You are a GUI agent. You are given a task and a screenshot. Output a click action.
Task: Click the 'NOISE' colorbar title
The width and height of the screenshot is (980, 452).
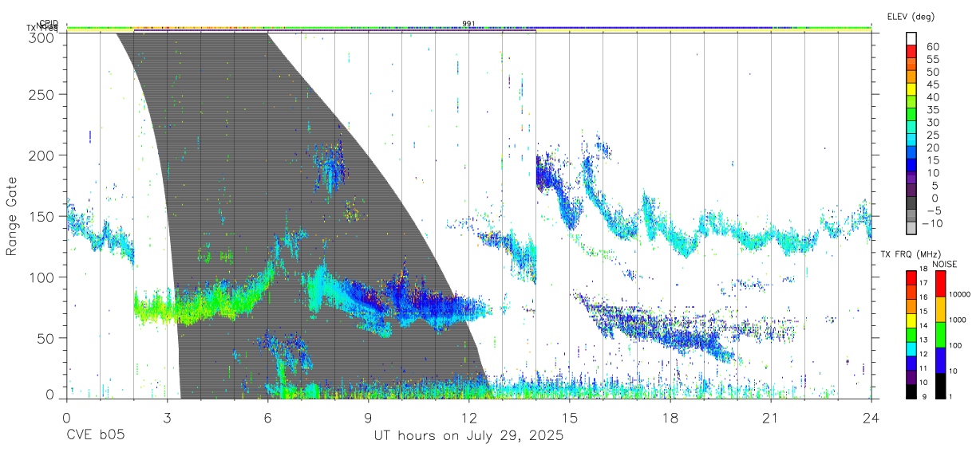(x=944, y=264)
